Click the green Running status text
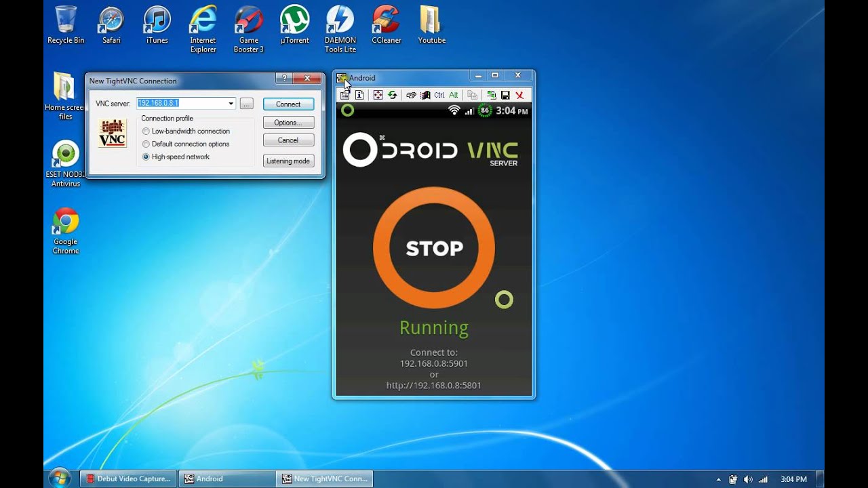The height and width of the screenshot is (488, 868). coord(434,328)
